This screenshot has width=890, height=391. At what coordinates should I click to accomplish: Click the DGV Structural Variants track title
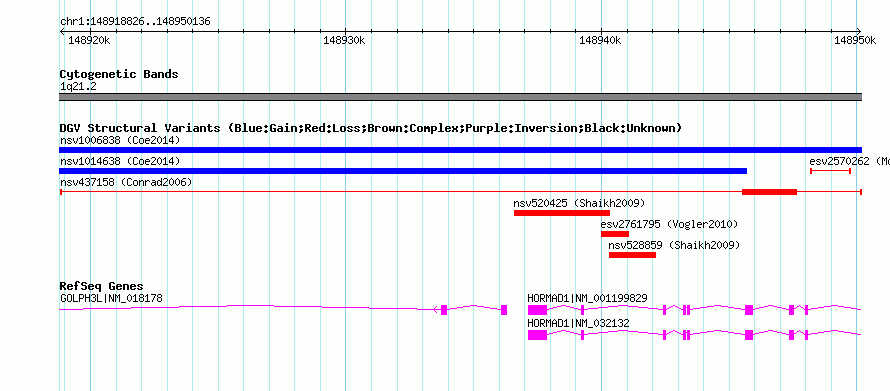click(x=371, y=128)
